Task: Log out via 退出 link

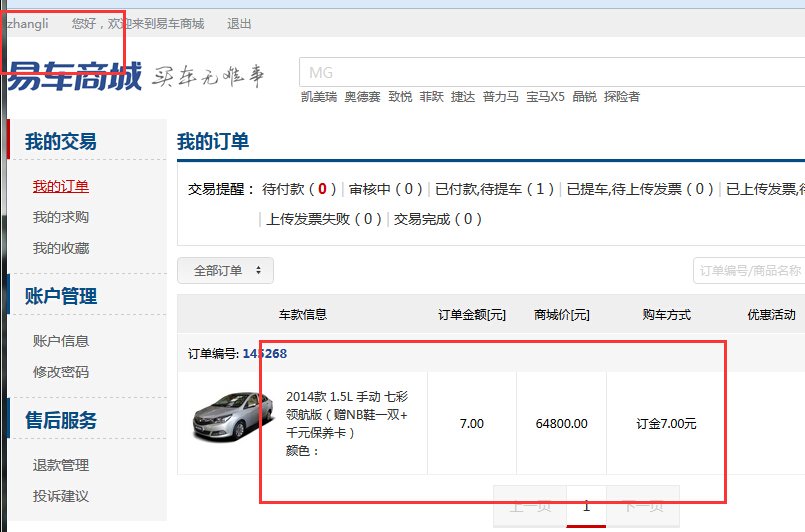Action: pos(239,24)
